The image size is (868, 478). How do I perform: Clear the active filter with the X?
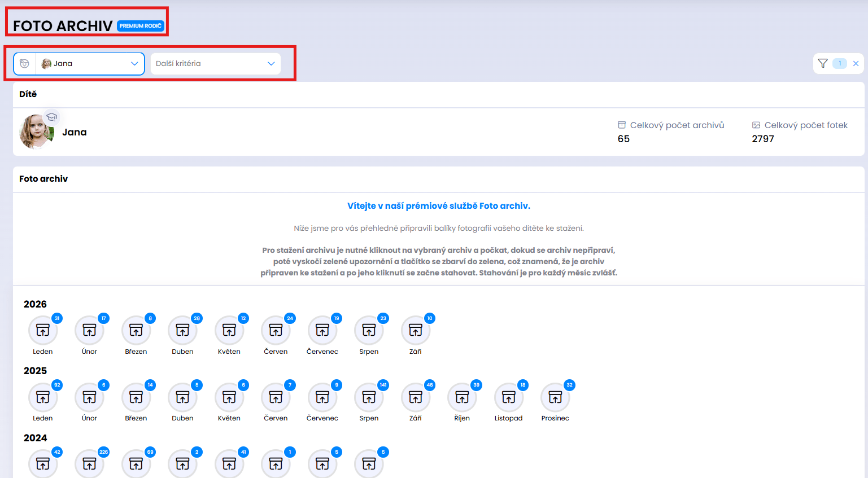pyautogui.click(x=856, y=63)
